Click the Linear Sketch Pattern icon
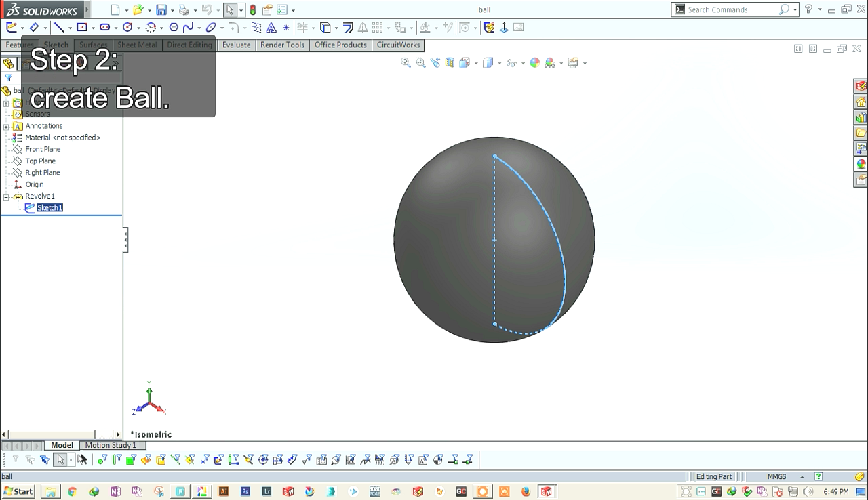 378,27
